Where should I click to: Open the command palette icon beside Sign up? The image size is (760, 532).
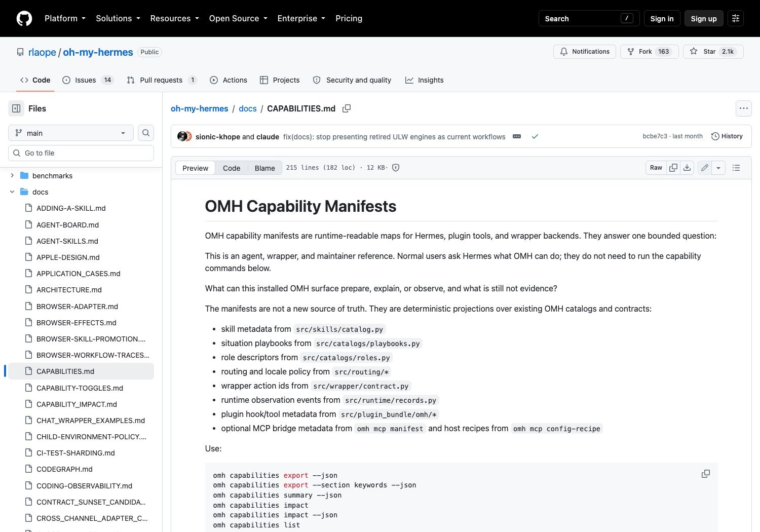tap(736, 18)
